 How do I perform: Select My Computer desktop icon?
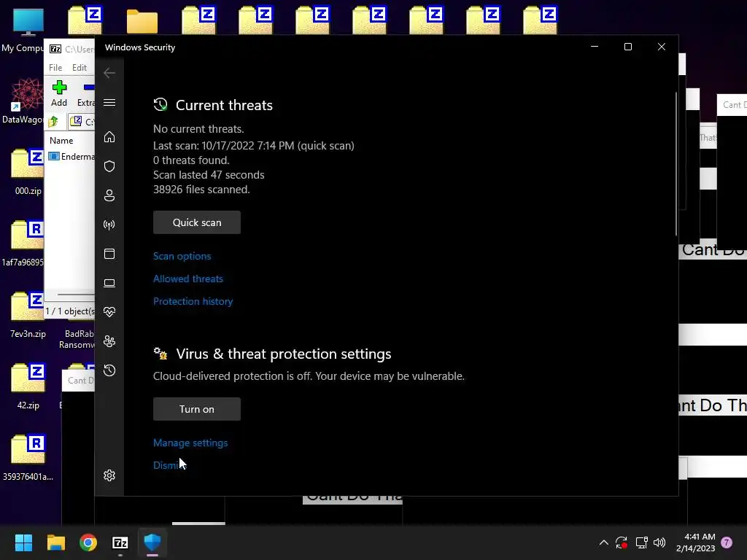pos(23,29)
